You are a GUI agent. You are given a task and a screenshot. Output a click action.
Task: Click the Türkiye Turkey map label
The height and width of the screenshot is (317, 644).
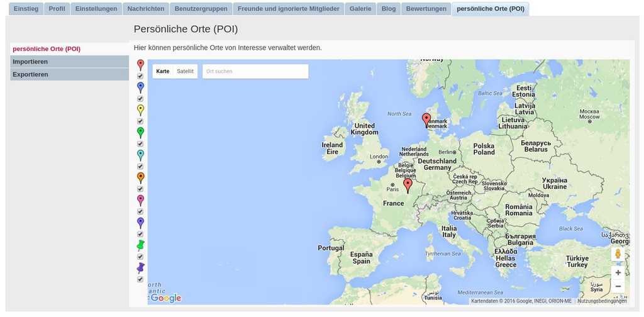point(578,262)
